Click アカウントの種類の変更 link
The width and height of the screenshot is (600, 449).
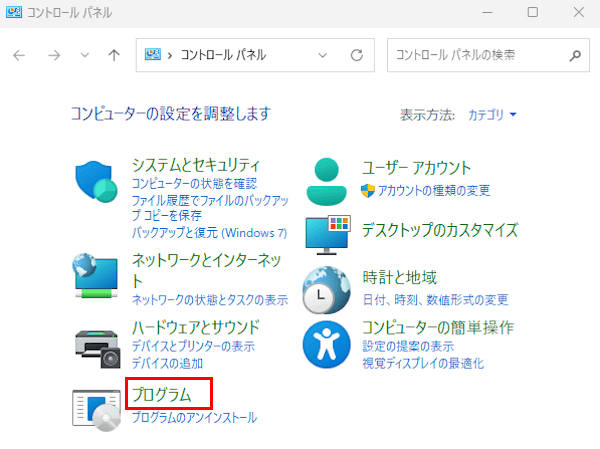pyautogui.click(x=434, y=191)
